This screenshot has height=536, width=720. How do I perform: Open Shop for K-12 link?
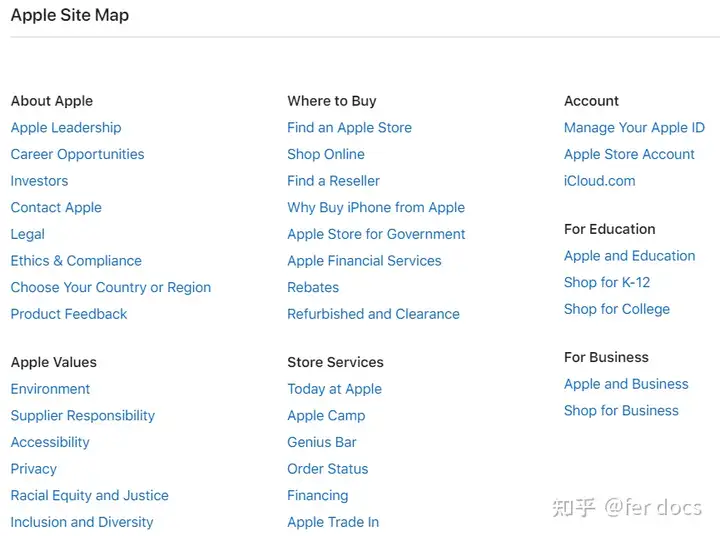pyautogui.click(x=607, y=282)
